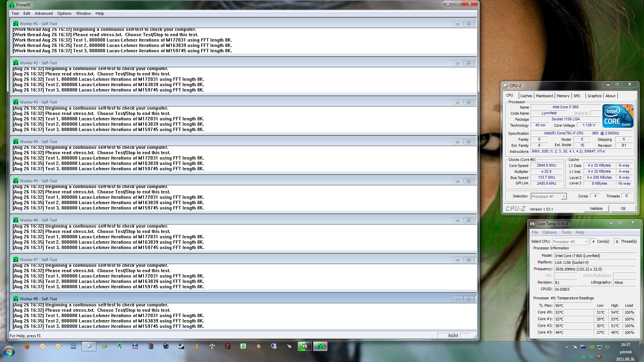Open the Core Temp File menu
Screen dimensions: 644x362
tap(535, 232)
